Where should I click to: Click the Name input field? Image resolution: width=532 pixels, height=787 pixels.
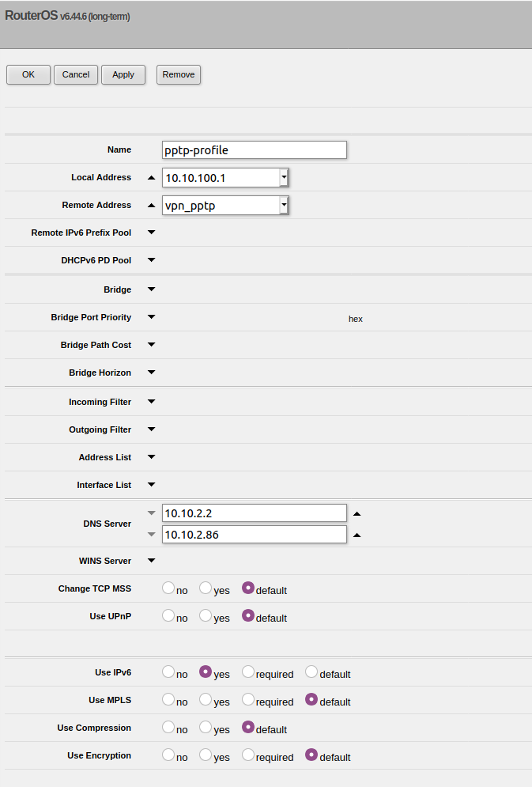tap(254, 150)
